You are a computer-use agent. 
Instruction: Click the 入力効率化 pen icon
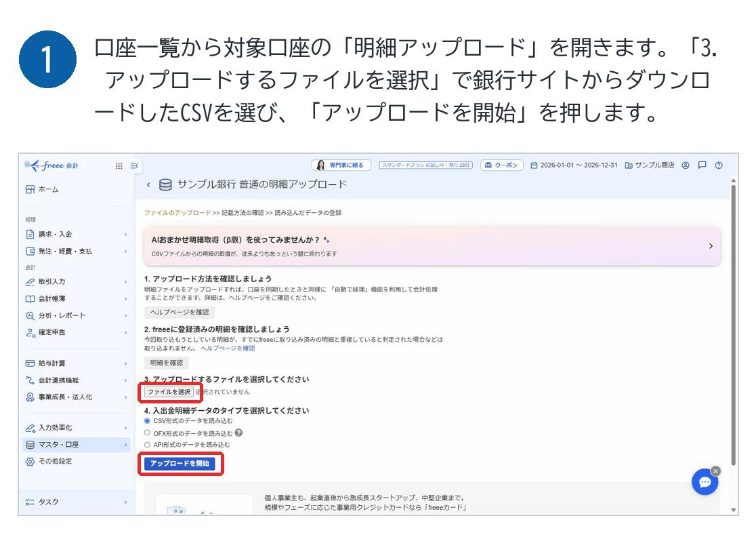click(30, 428)
